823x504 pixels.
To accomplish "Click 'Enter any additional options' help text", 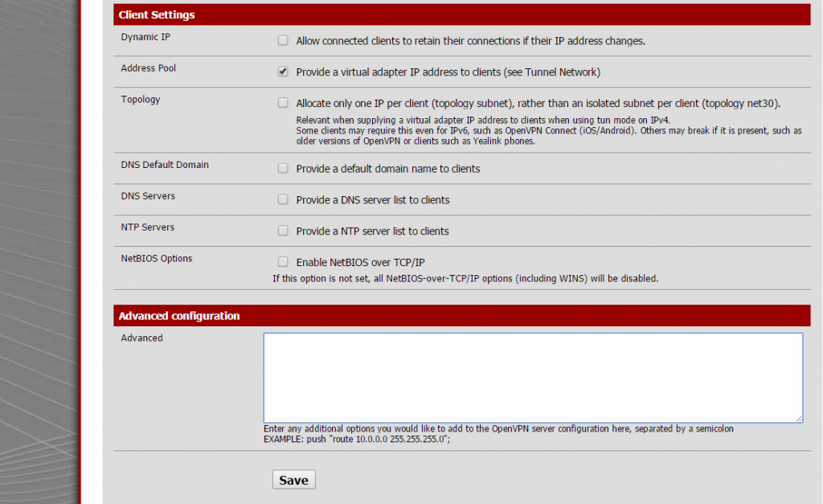I will pyautogui.click(x=498, y=429).
